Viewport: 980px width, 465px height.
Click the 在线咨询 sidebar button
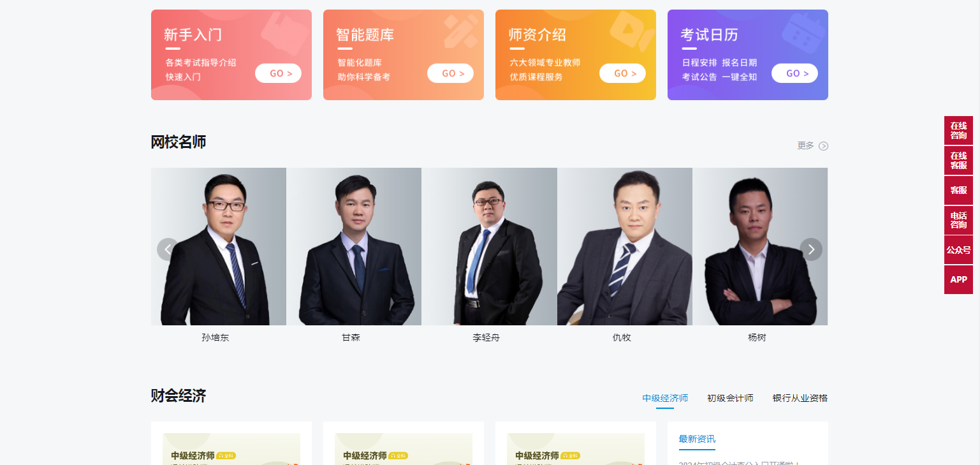click(x=958, y=130)
